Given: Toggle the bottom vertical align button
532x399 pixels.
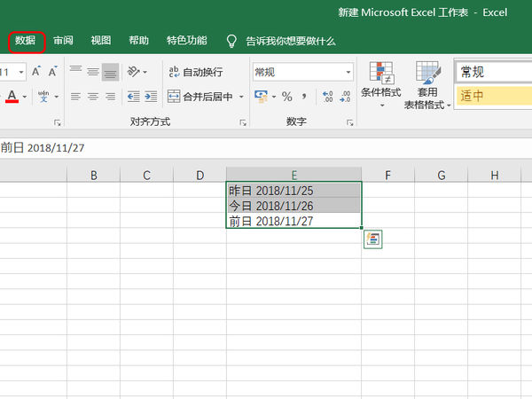Looking at the screenshot, I should pyautogui.click(x=110, y=71).
